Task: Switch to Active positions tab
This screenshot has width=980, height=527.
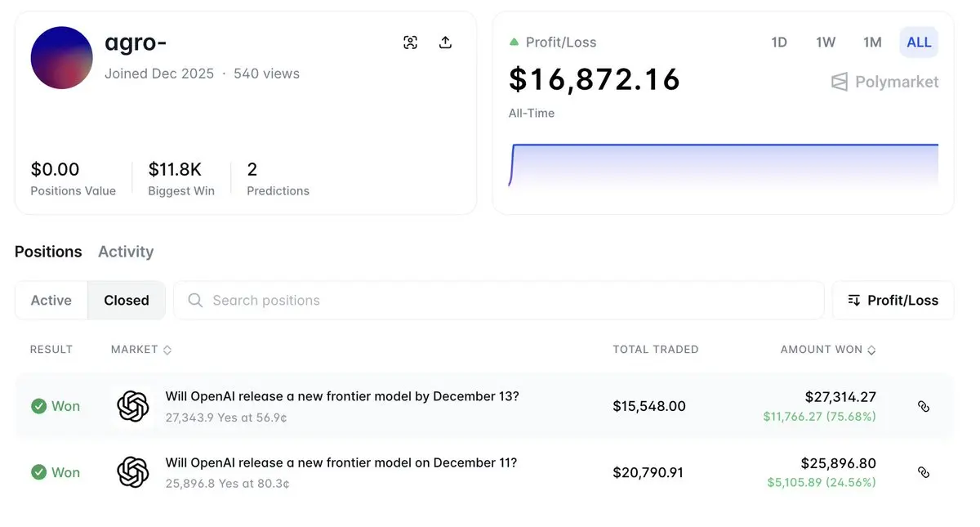Action: pos(51,301)
